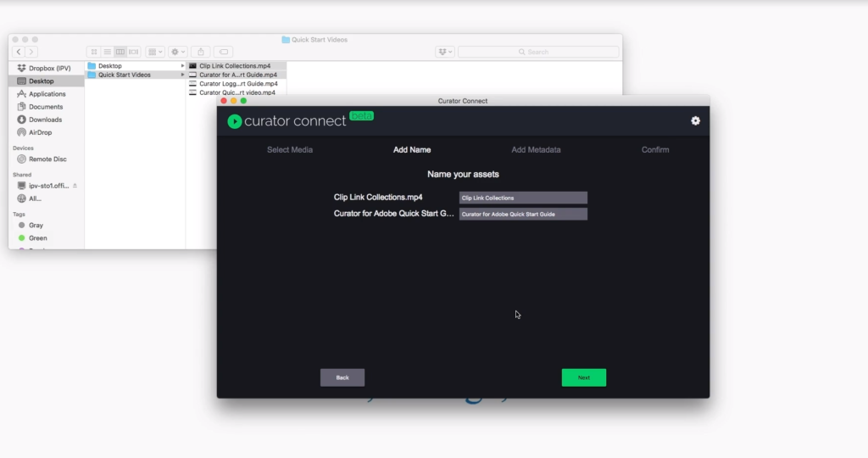Select Dropbox (IPV) in Finder sidebar
The width and height of the screenshot is (868, 458).
(47, 68)
